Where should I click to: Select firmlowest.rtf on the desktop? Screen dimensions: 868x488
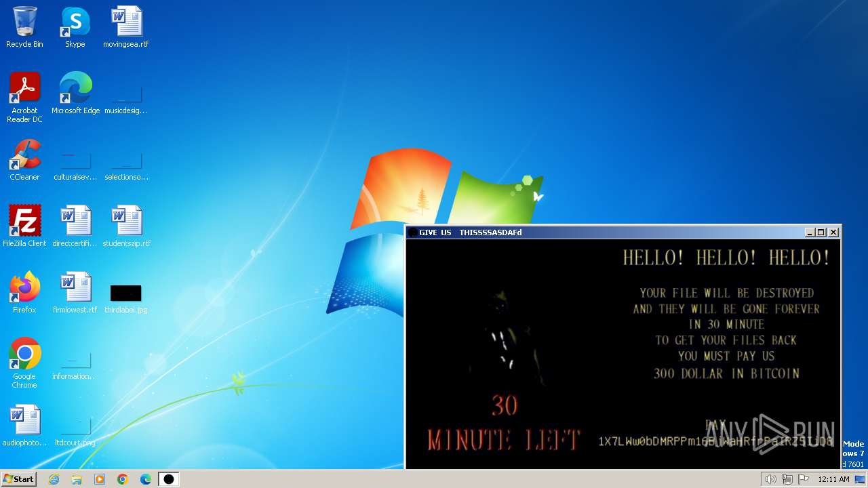75,293
